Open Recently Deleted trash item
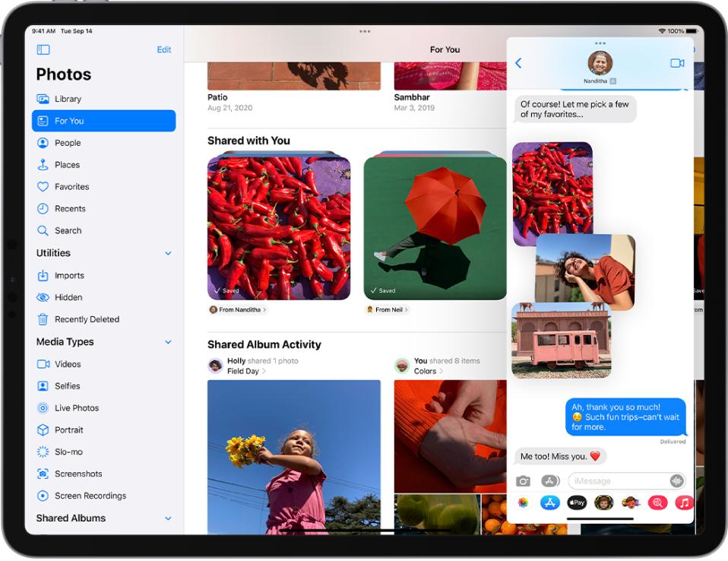The height and width of the screenshot is (561, 728). (x=87, y=320)
